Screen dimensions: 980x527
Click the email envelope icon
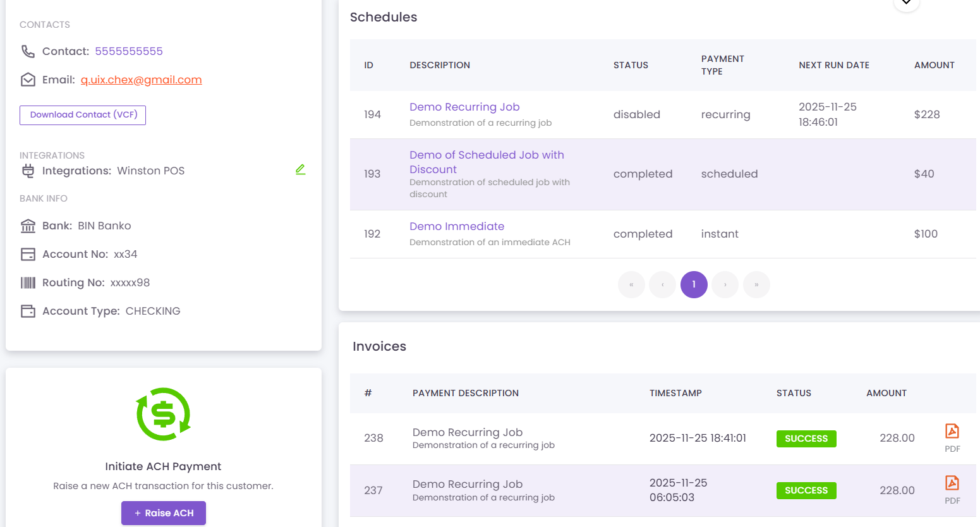pyautogui.click(x=28, y=80)
